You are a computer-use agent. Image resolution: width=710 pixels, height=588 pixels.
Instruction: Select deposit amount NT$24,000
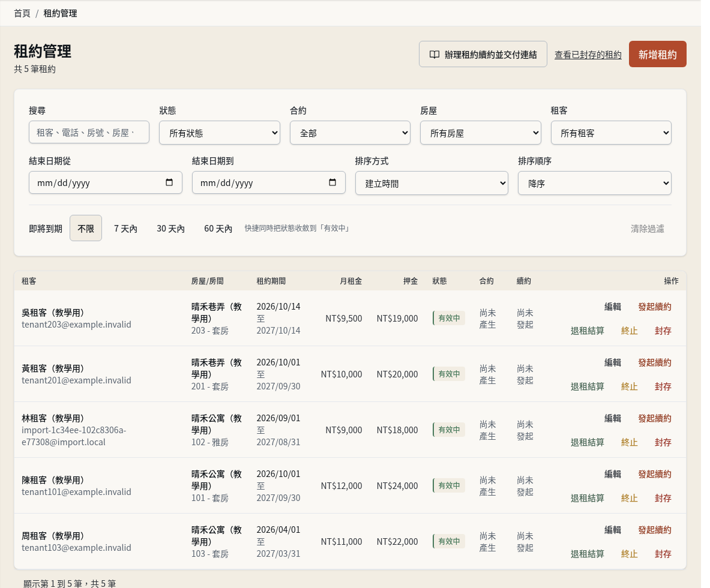pyautogui.click(x=397, y=485)
